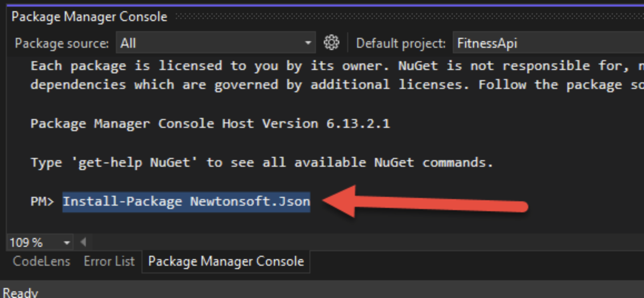Open NuGet package manager settings gear
Viewport: 644px width, 298px height.
tap(331, 43)
